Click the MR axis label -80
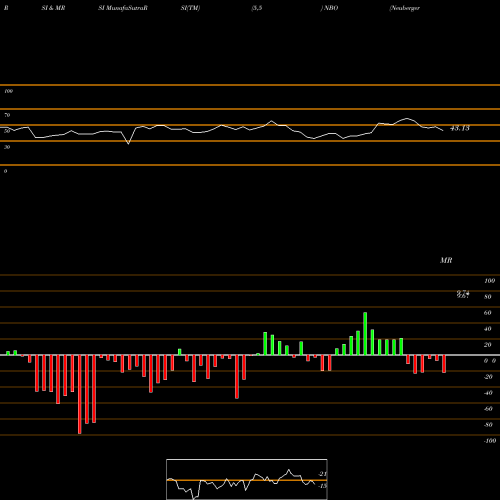This screenshot has height=500, width=500. pyautogui.click(x=488, y=425)
